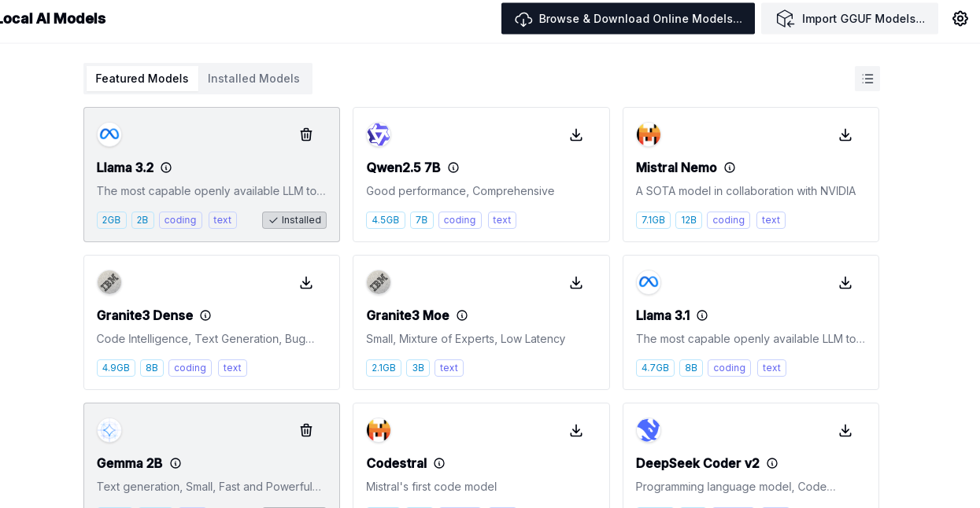Show info for DeepSeek Coder v2
This screenshot has width=980, height=508.
pyautogui.click(x=772, y=463)
